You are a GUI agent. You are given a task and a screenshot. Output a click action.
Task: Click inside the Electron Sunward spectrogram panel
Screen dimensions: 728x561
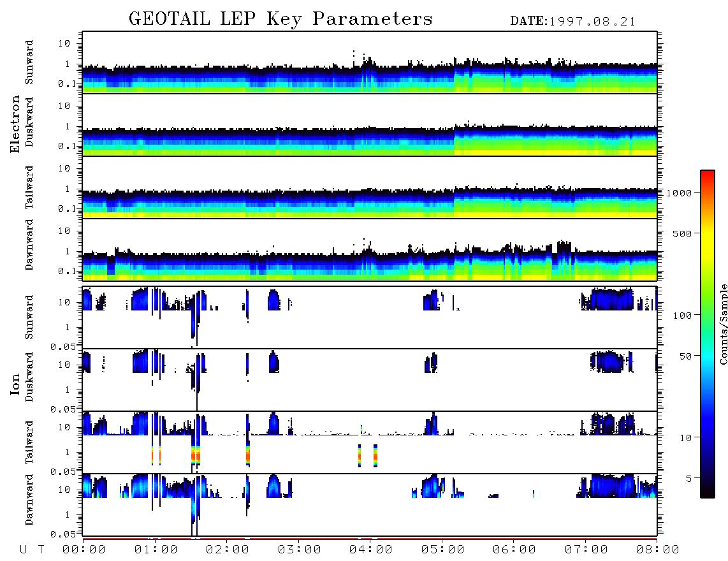pyautogui.click(x=370, y=62)
